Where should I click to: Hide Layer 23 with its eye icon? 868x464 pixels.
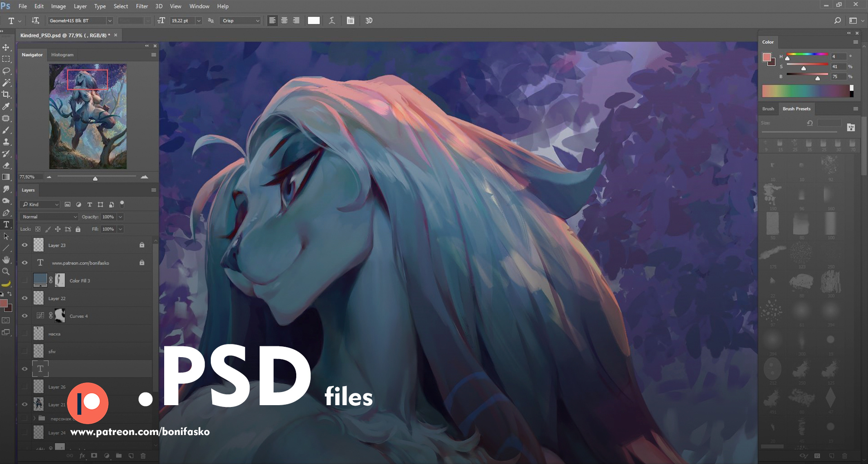click(25, 245)
